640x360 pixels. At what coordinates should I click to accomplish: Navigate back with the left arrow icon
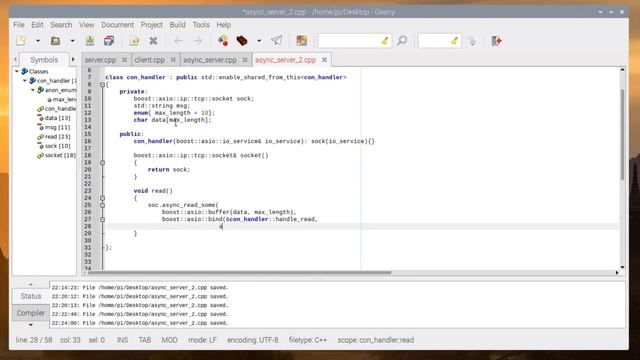pos(178,40)
